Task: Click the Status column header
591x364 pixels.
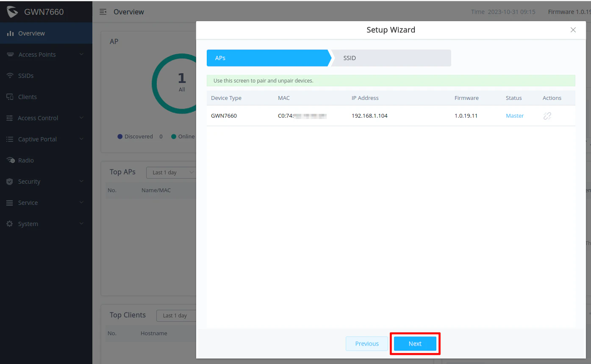Action: 514,98
